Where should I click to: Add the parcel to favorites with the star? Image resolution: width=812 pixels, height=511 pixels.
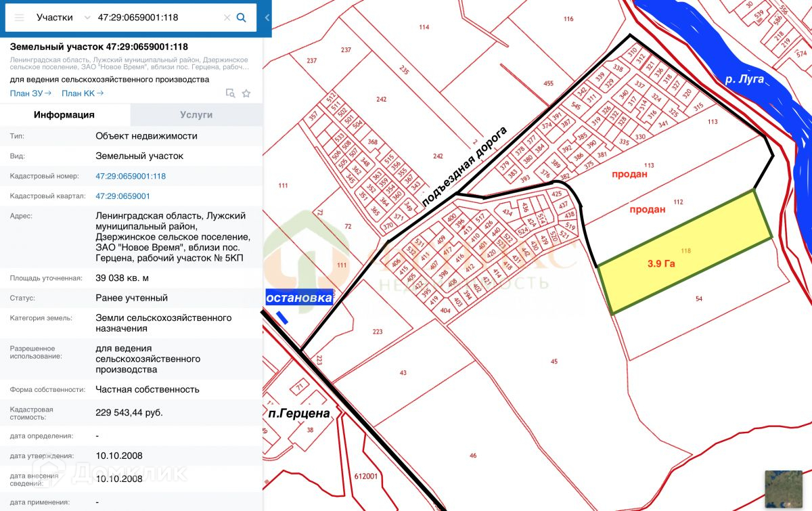tap(246, 93)
